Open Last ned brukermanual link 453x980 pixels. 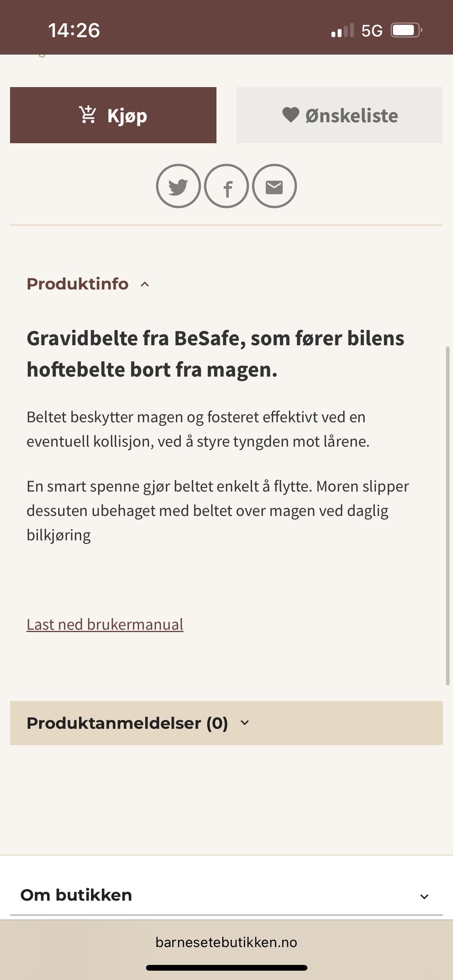coord(105,624)
